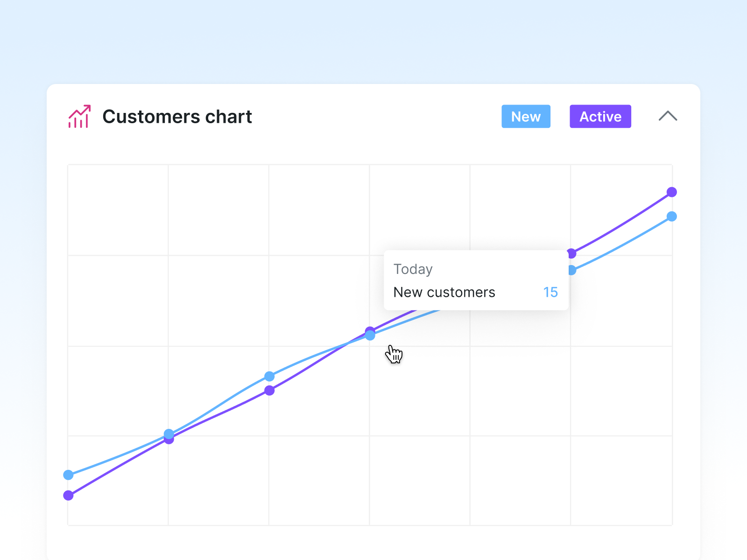Select the rightmost blue data point
The image size is (747, 560).
pos(671,217)
